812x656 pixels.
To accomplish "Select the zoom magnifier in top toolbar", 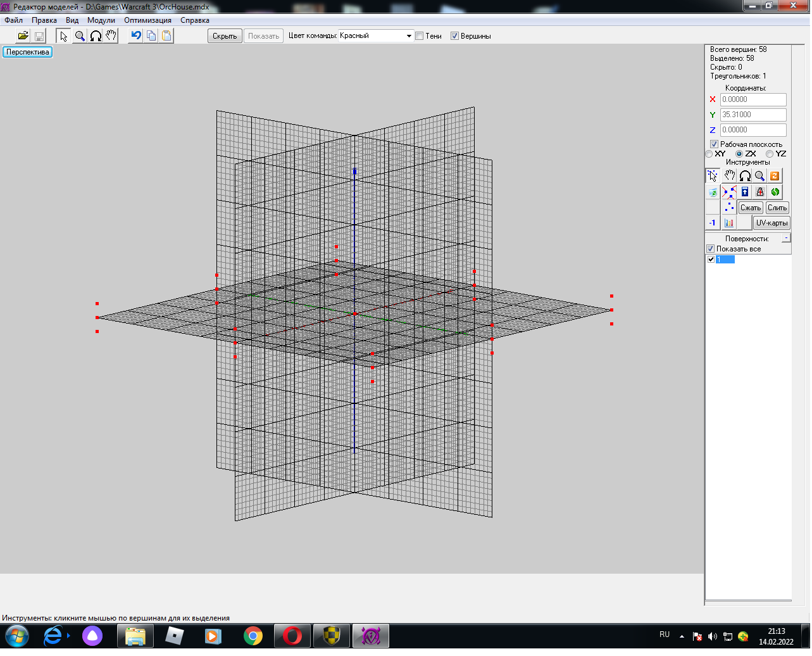I will 80,36.
